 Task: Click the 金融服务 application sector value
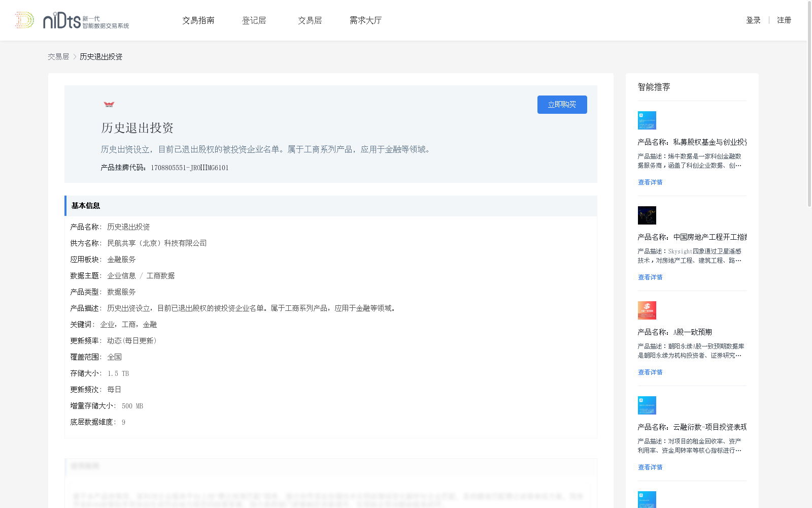click(121, 260)
